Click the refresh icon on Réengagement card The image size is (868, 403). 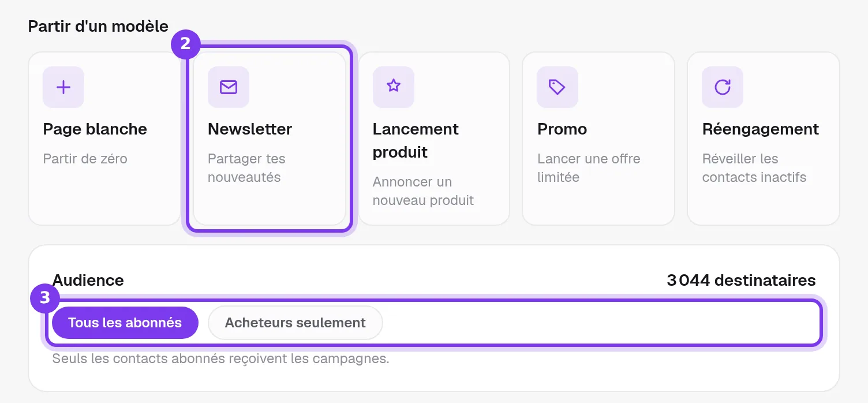723,87
